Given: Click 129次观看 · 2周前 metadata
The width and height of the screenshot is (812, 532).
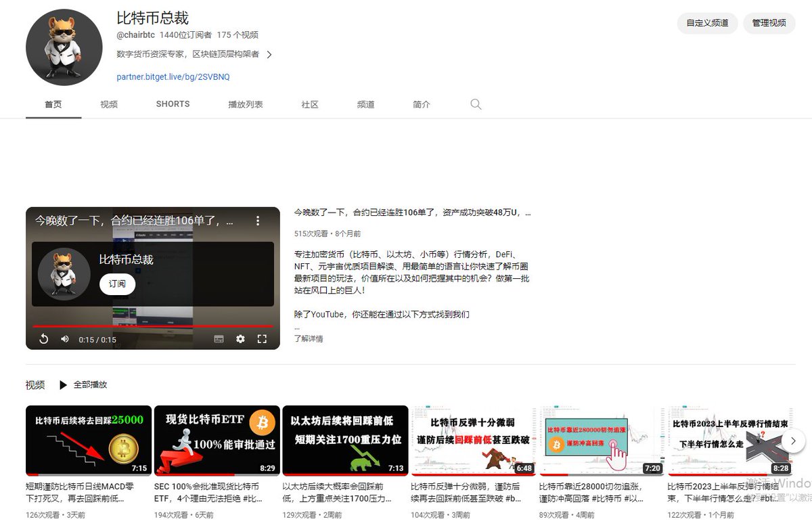Looking at the screenshot, I should (312, 515).
